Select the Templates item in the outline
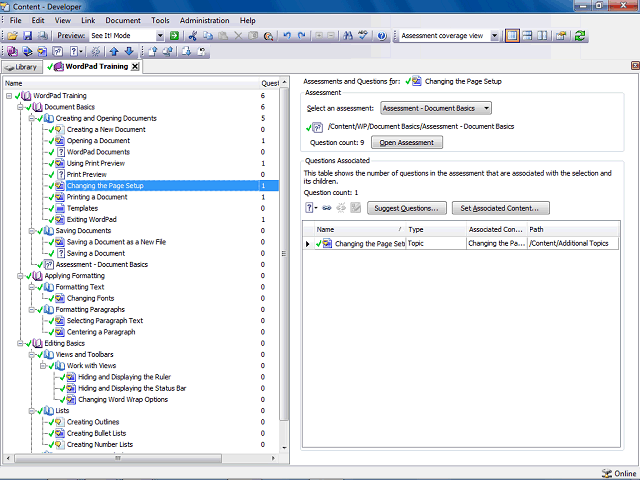Screen dimensions: 640x480 pos(82,208)
